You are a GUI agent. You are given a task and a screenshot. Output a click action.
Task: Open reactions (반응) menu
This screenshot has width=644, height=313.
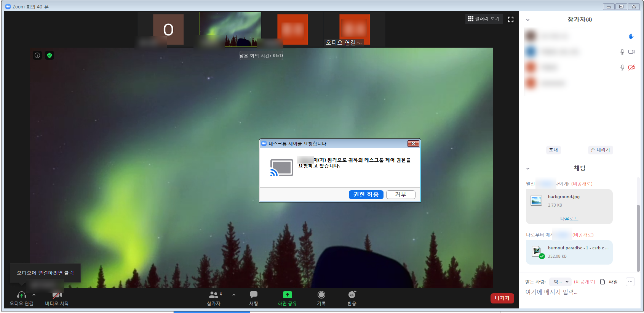352,299
